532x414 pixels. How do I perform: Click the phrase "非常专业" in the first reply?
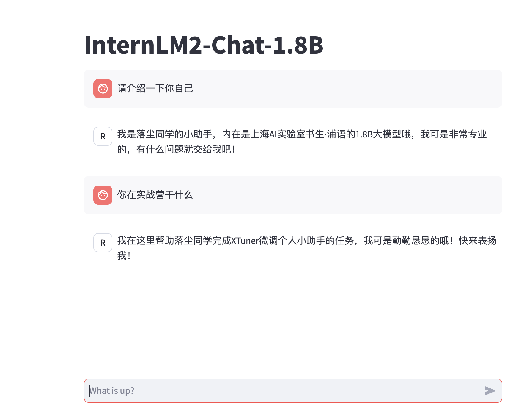pos(468,134)
